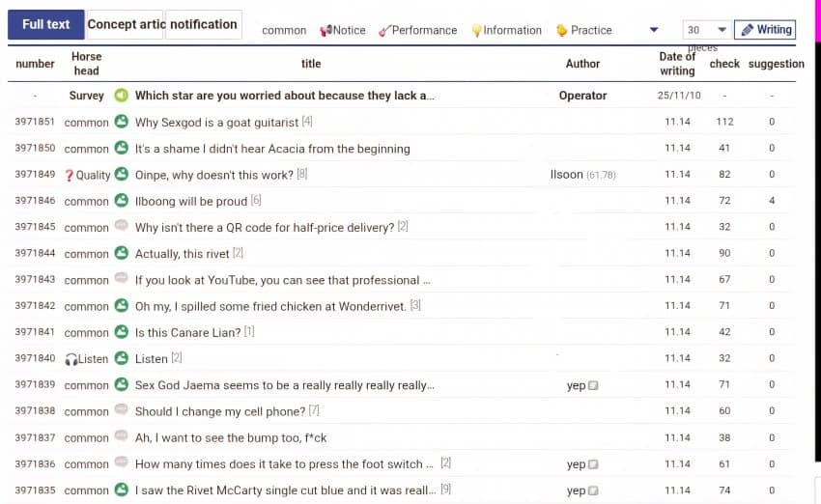Expand the category dropdown arrow after Practice
The width and height of the screenshot is (821, 504).
[x=654, y=30]
